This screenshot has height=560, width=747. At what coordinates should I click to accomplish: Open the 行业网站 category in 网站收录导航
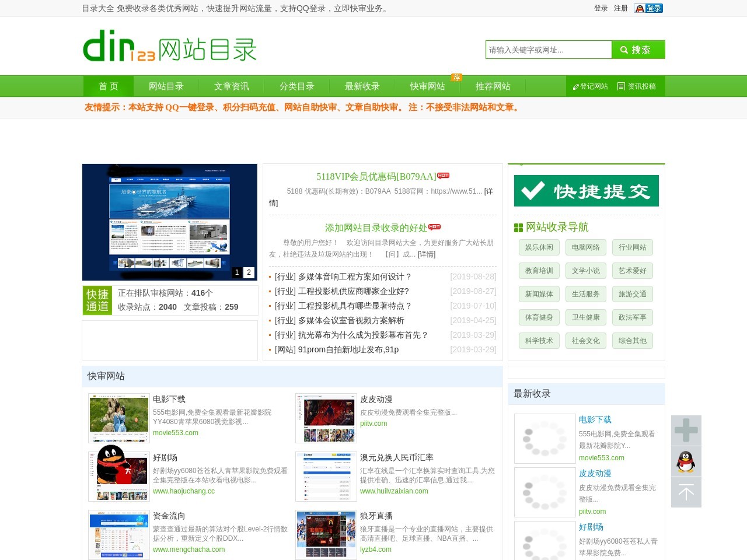(x=633, y=247)
